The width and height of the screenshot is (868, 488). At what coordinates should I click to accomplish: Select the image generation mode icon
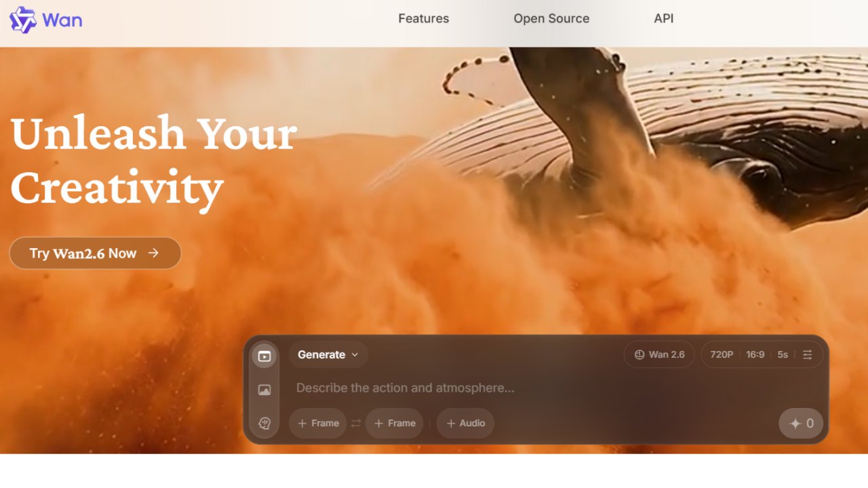(x=264, y=390)
